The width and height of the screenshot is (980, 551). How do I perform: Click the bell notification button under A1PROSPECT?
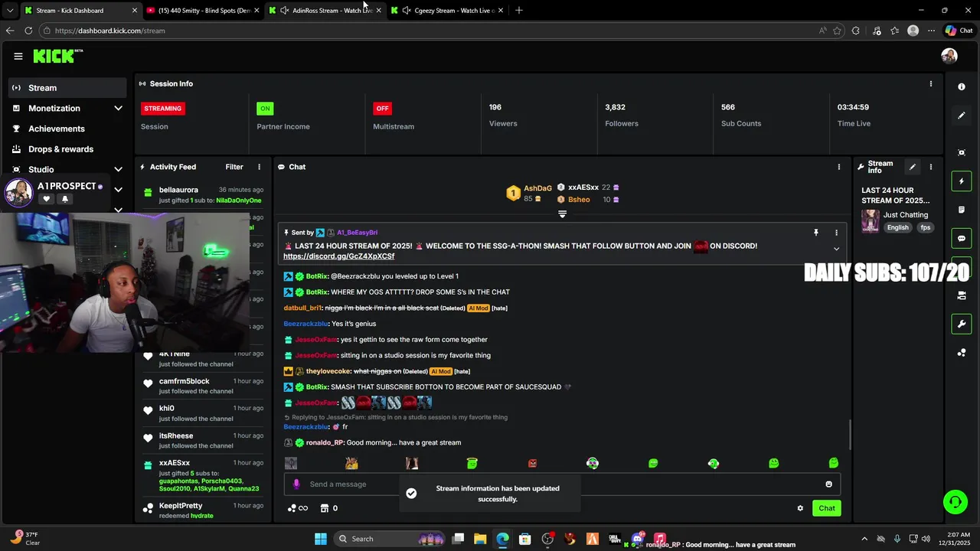[64, 199]
